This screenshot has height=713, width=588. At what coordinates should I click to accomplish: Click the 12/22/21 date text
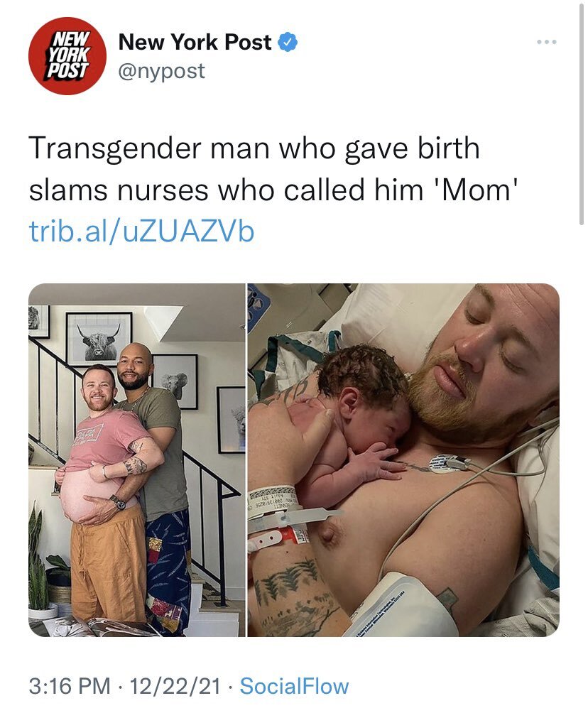click(175, 686)
